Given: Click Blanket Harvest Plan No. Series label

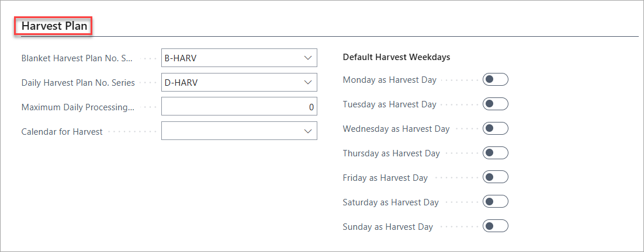Looking at the screenshot, I should click(x=77, y=58).
